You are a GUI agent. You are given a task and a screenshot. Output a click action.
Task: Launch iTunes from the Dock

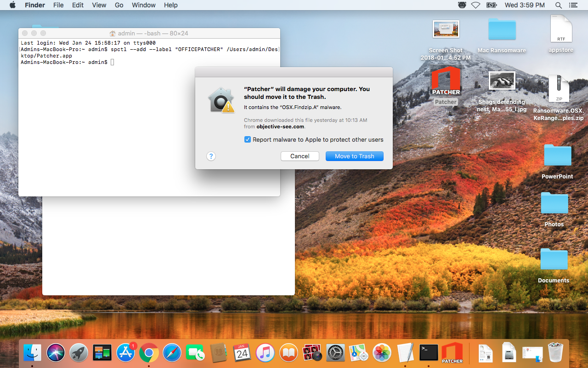[265, 353]
